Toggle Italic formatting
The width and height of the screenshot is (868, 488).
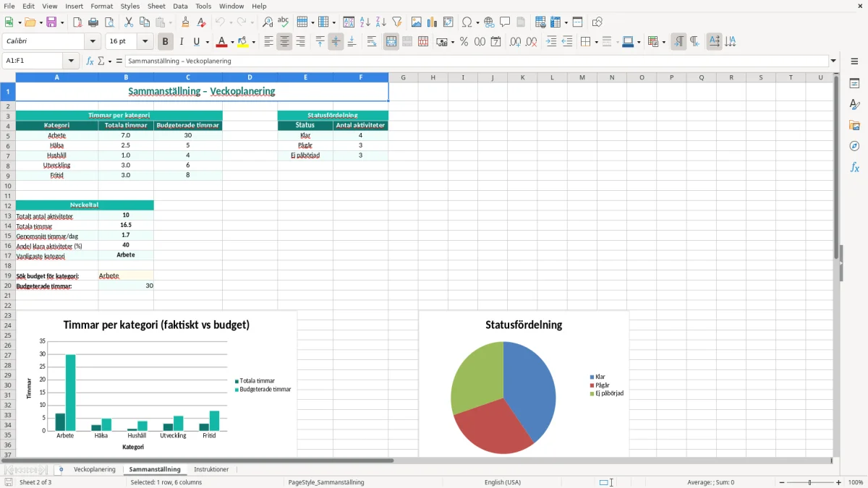pos(182,42)
